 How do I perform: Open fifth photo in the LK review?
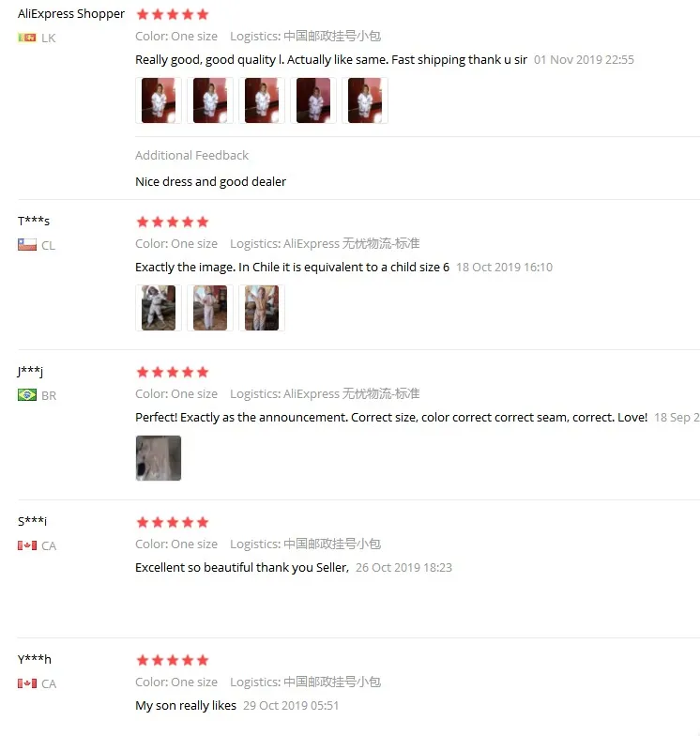[365, 100]
